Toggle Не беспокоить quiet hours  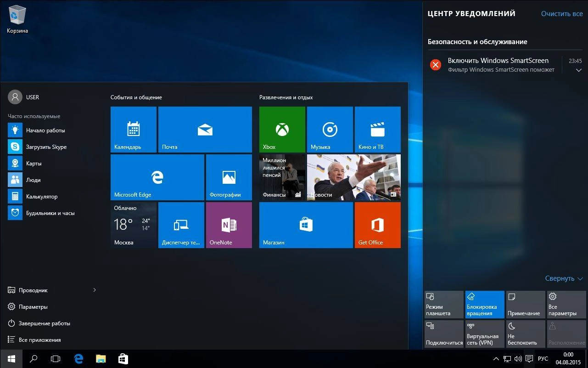coord(526,334)
